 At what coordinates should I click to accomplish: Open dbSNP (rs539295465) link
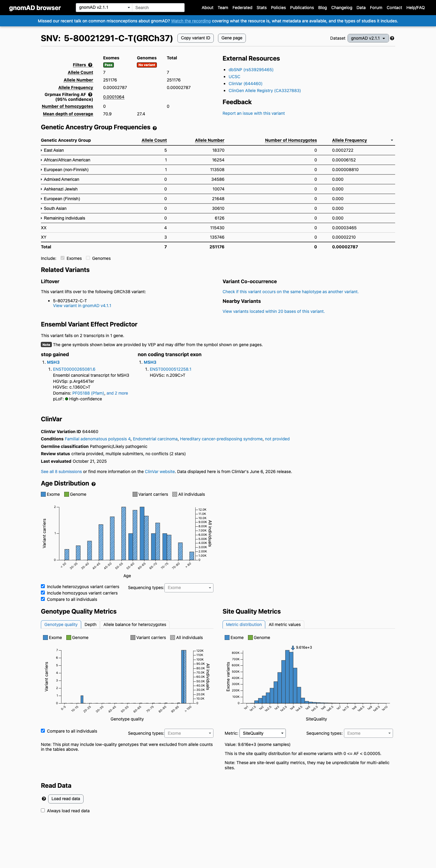tap(251, 70)
